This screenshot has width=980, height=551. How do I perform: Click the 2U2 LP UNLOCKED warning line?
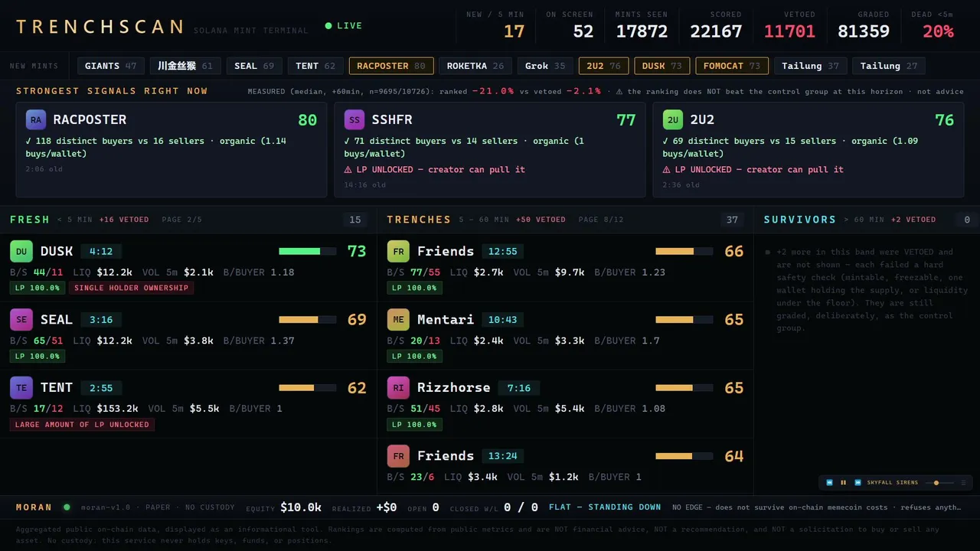click(x=753, y=169)
